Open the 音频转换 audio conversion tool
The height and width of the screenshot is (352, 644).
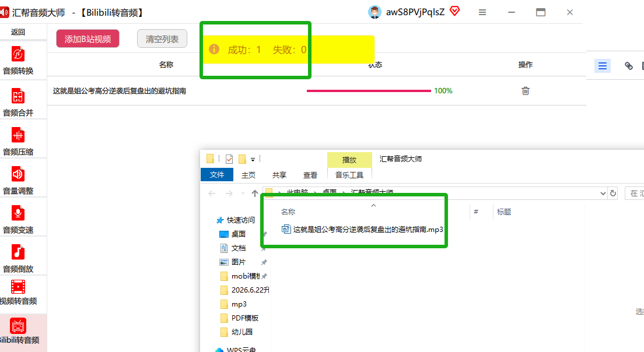click(x=18, y=61)
